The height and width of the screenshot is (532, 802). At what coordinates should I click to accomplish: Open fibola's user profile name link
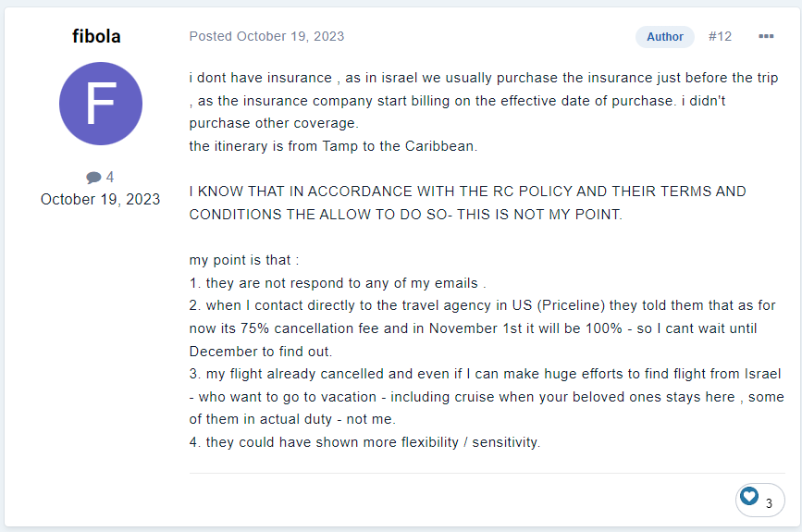click(x=96, y=37)
